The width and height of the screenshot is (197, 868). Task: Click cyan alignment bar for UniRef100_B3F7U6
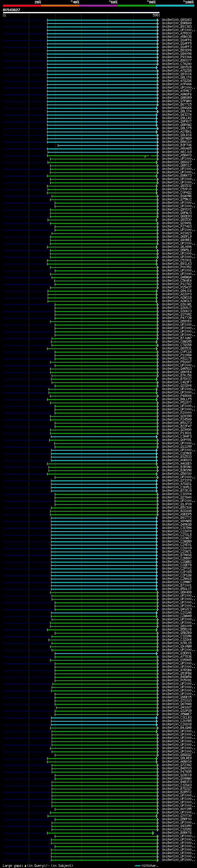(x=108, y=145)
